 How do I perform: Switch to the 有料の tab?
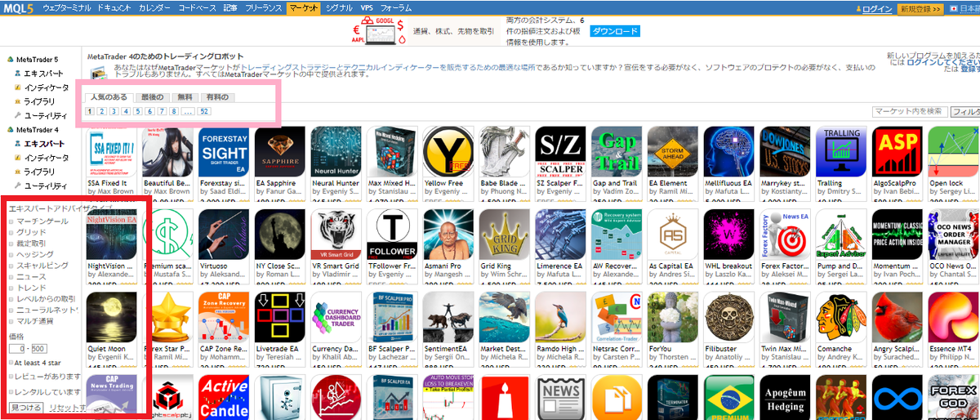217,97
